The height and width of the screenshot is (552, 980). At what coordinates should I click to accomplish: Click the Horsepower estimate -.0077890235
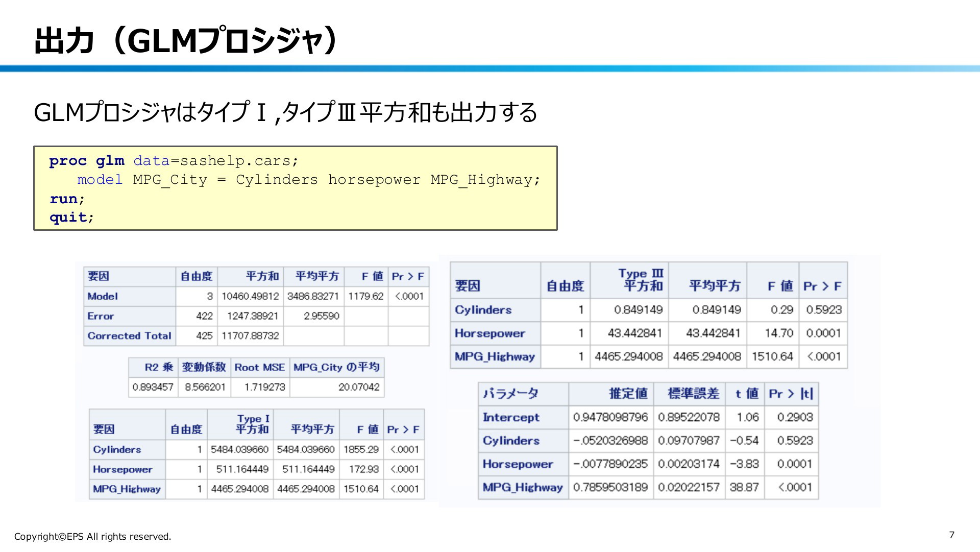point(610,464)
